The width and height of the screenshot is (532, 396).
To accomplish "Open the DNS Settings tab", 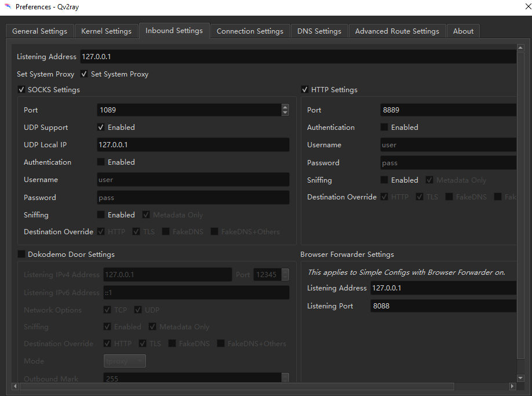I will 319,31.
